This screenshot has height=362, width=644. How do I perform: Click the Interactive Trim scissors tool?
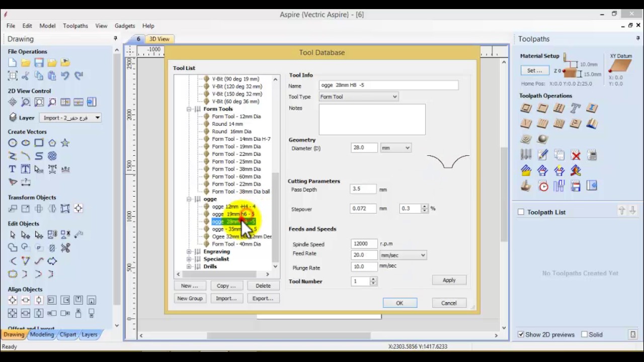(x=65, y=248)
